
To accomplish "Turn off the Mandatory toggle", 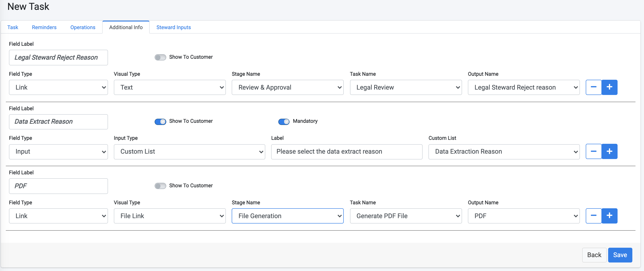I will tap(284, 122).
